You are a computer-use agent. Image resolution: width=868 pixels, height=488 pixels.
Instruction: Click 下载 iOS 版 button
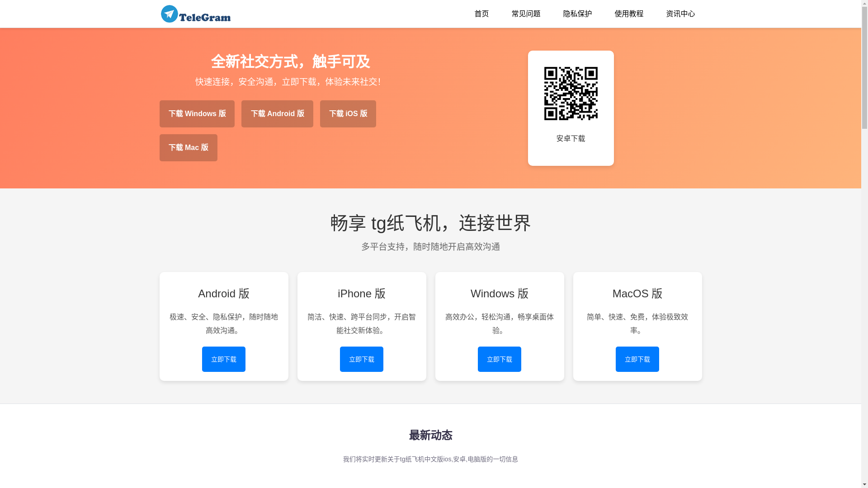pos(348,114)
